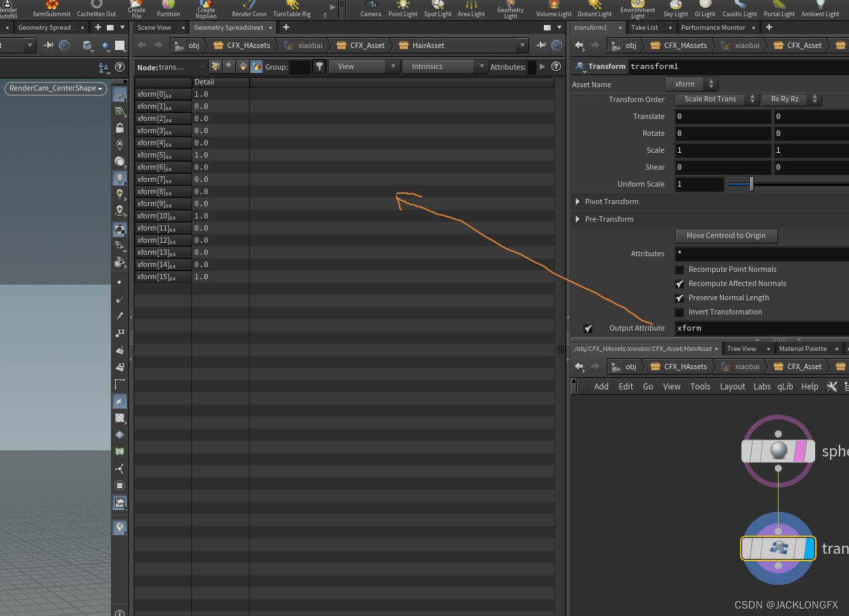Click the Move Centroid to Origin button
The width and height of the screenshot is (849, 616).
tap(726, 235)
